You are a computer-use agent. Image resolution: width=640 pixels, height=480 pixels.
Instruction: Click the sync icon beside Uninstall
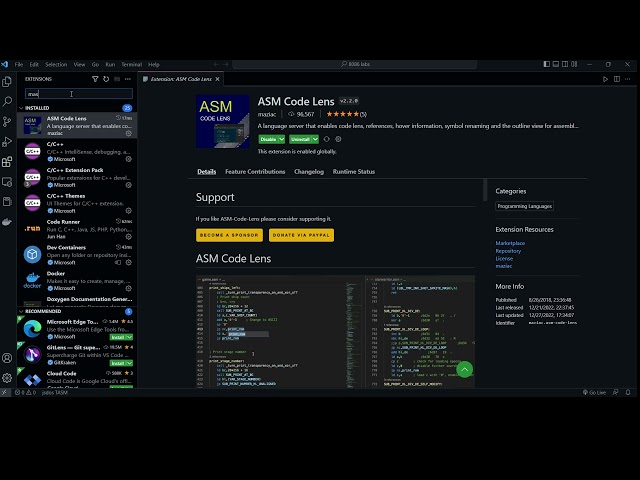327,139
